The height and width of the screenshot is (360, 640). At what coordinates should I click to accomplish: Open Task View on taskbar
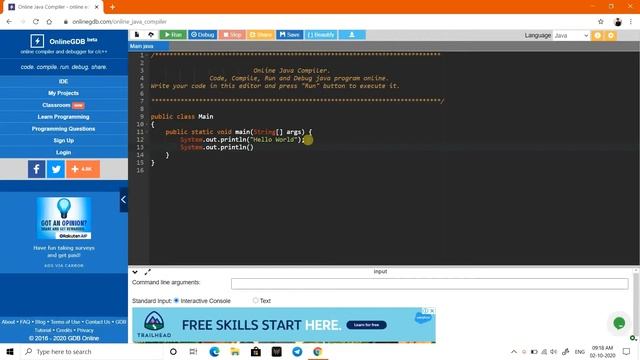pos(193,351)
